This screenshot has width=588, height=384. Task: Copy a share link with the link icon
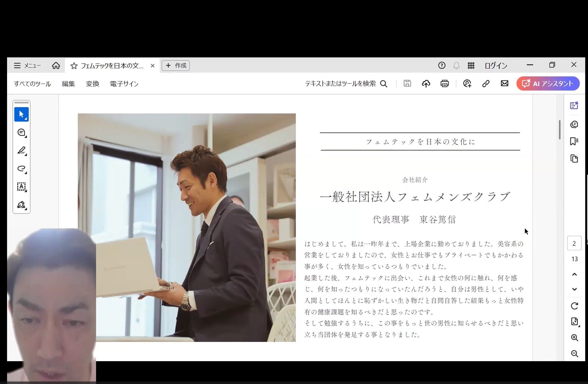point(486,83)
